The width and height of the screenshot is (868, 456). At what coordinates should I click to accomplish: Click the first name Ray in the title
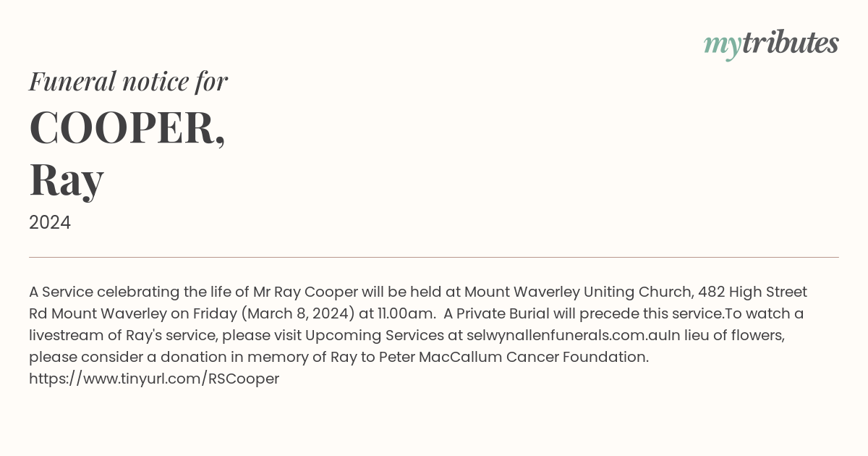tap(67, 180)
